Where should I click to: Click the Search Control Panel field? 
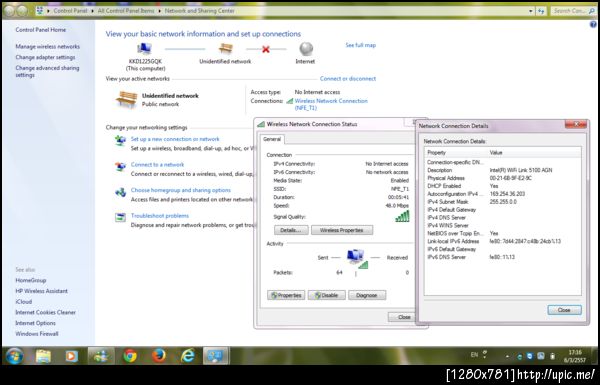573,11
